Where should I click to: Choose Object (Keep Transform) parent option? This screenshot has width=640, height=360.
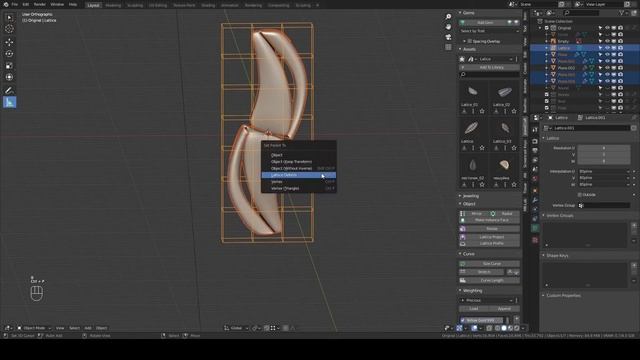tap(298, 162)
